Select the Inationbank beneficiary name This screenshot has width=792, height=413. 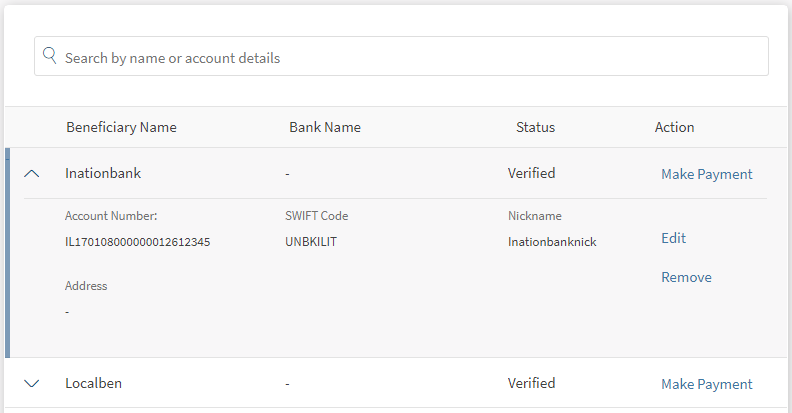click(103, 173)
